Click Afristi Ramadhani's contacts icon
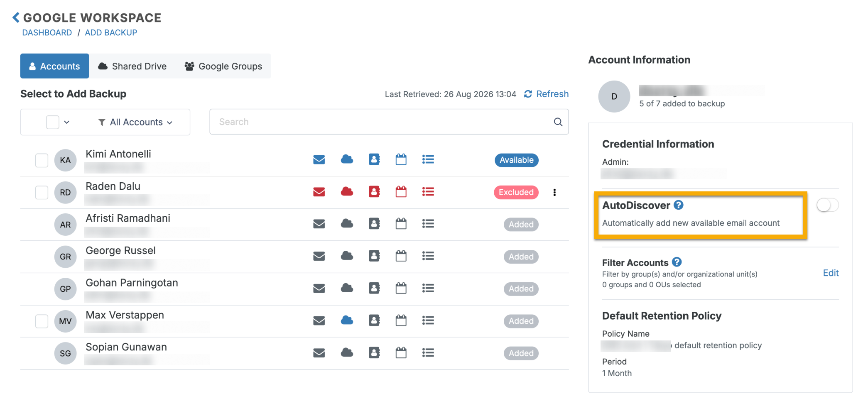The height and width of the screenshot is (411, 868). click(374, 224)
